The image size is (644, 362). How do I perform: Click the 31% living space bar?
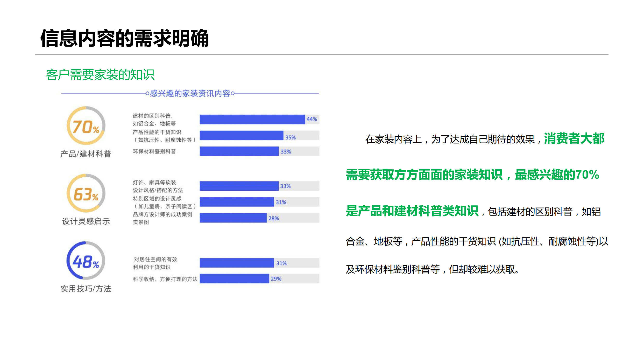tap(236, 263)
